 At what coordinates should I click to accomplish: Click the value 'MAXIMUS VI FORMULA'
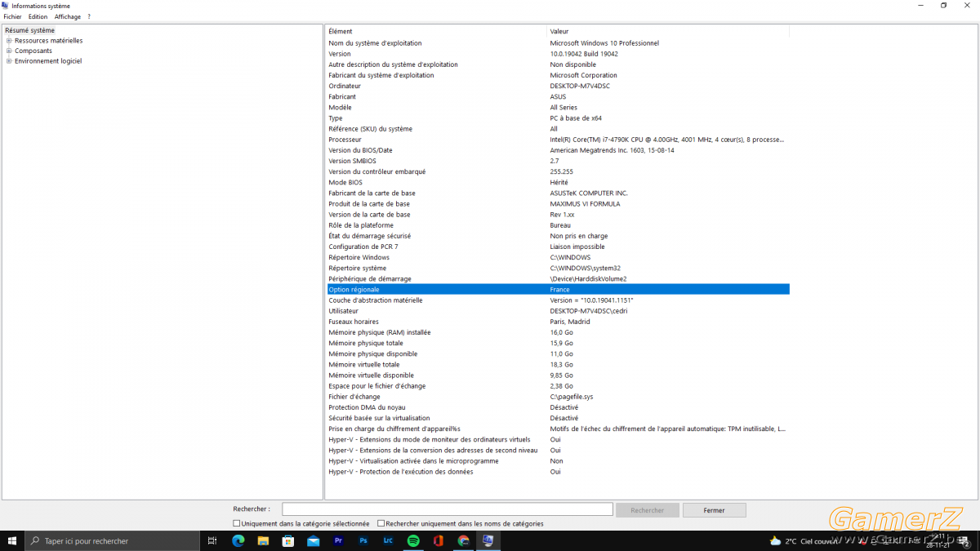(585, 204)
